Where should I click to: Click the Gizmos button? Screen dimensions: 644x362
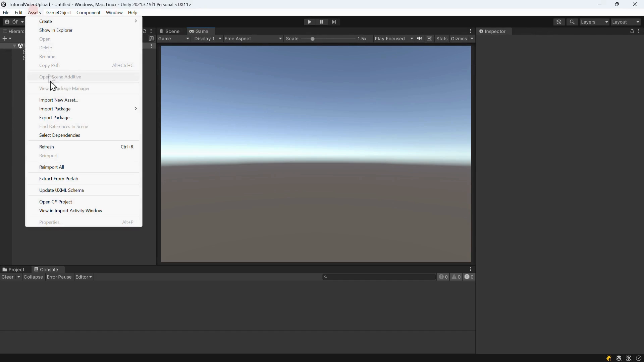coord(459,39)
